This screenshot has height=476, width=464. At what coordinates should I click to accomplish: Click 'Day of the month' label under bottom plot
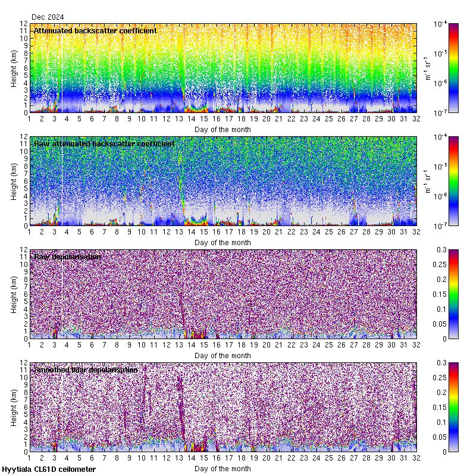point(223,468)
